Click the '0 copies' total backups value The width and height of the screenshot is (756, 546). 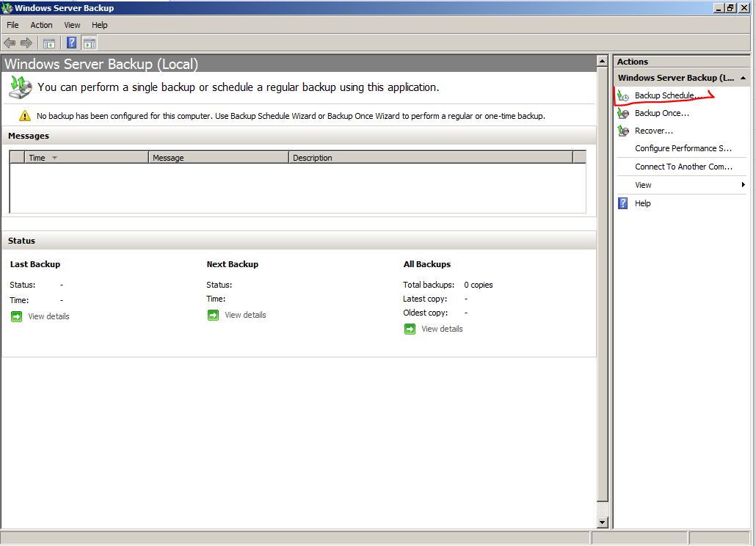point(479,285)
